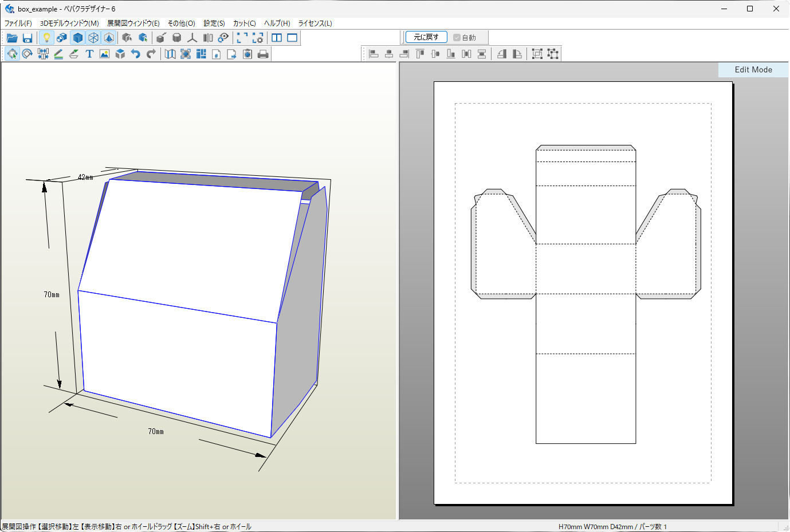
Task: Toggle solid blue cube shading mode
Action: (x=78, y=38)
